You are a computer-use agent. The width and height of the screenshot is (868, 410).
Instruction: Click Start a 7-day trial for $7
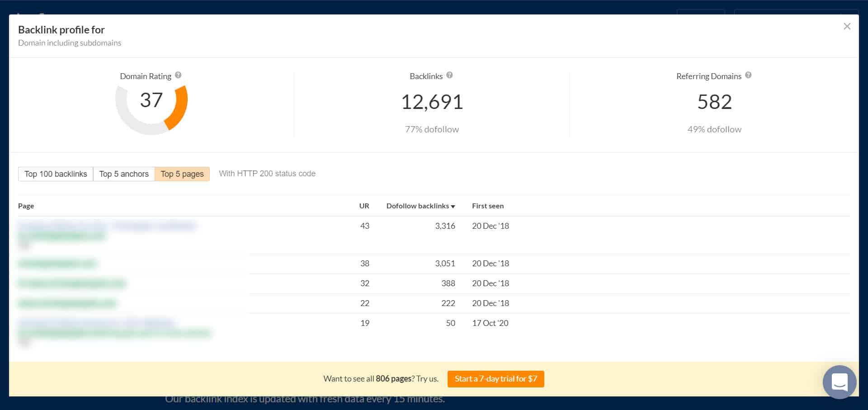click(495, 379)
